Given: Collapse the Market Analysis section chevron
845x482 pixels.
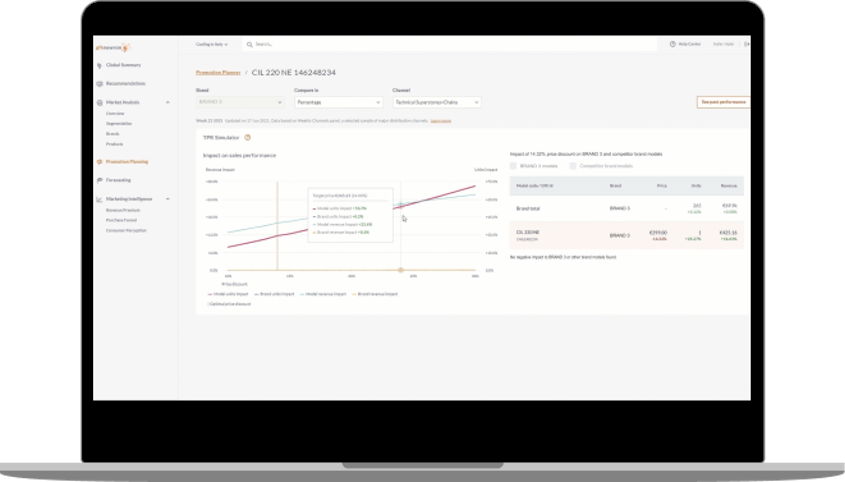Looking at the screenshot, I should [x=168, y=102].
